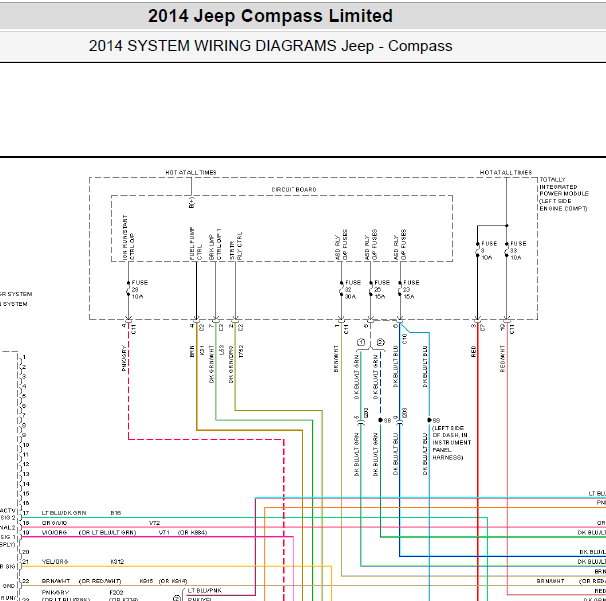The height and width of the screenshot is (601, 606).
Task: Click the "K915" circuit code
Action: point(146,581)
